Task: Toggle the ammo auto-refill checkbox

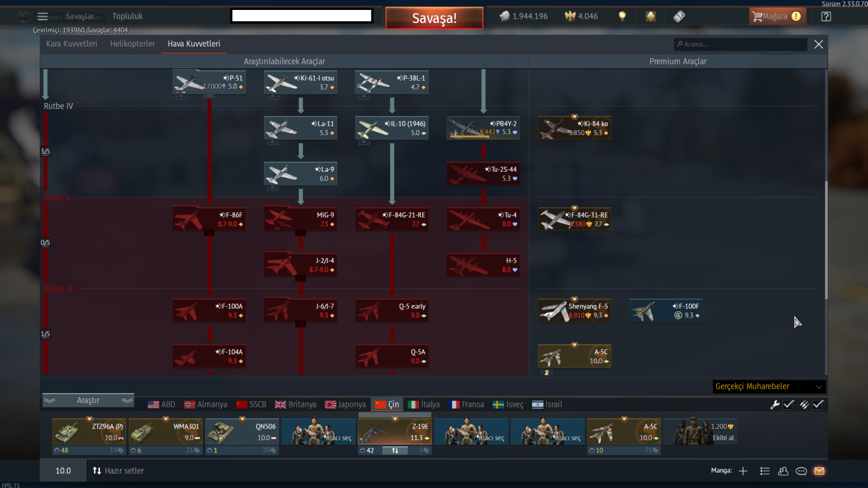Action: point(818,404)
